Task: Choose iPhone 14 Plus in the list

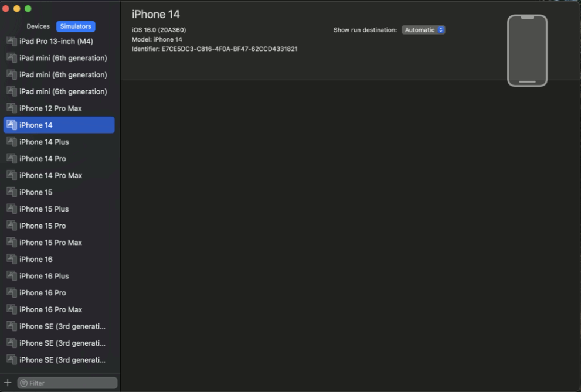Action: click(59, 142)
